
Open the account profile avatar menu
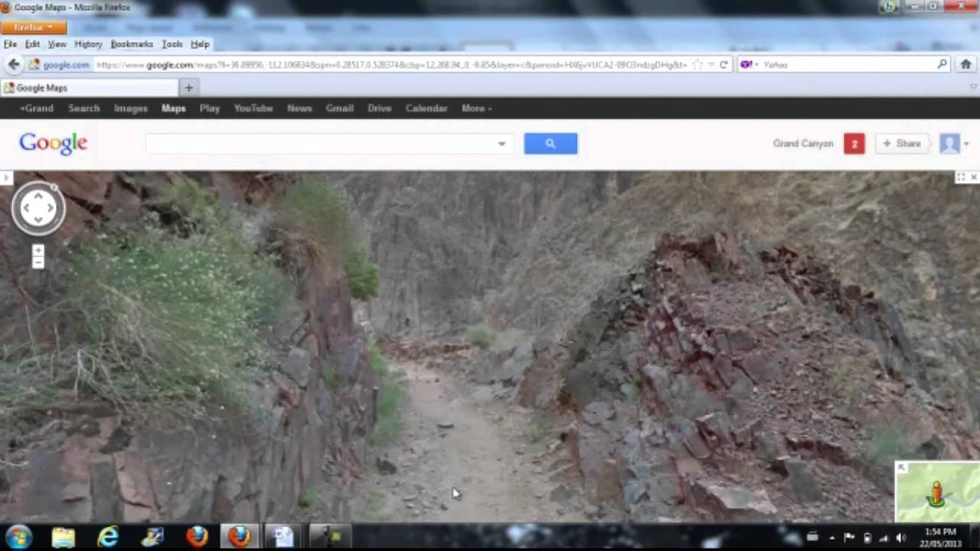coord(954,143)
